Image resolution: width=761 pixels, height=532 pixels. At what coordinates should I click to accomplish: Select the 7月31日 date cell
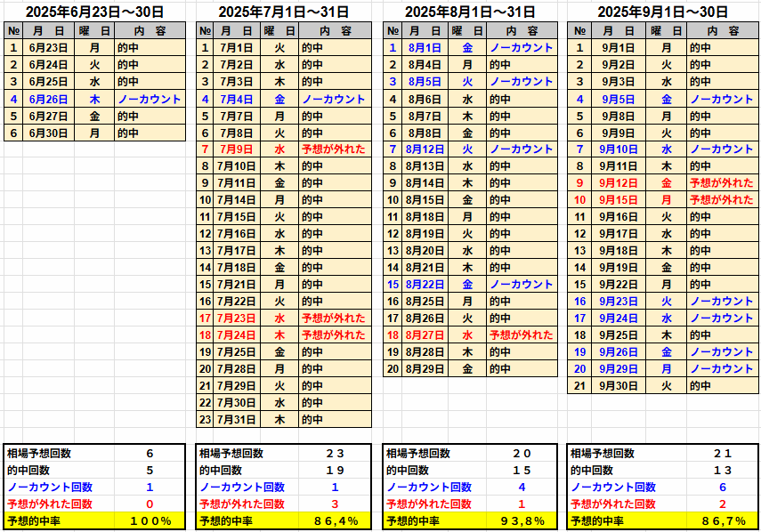click(234, 420)
